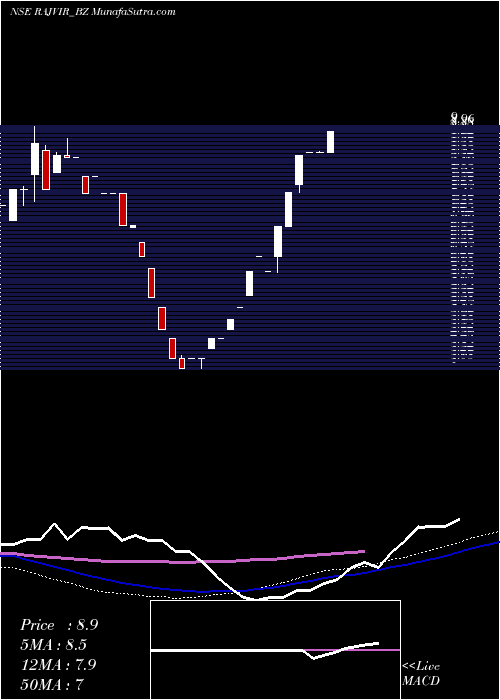Click the price axis label at top right

pos(462,120)
